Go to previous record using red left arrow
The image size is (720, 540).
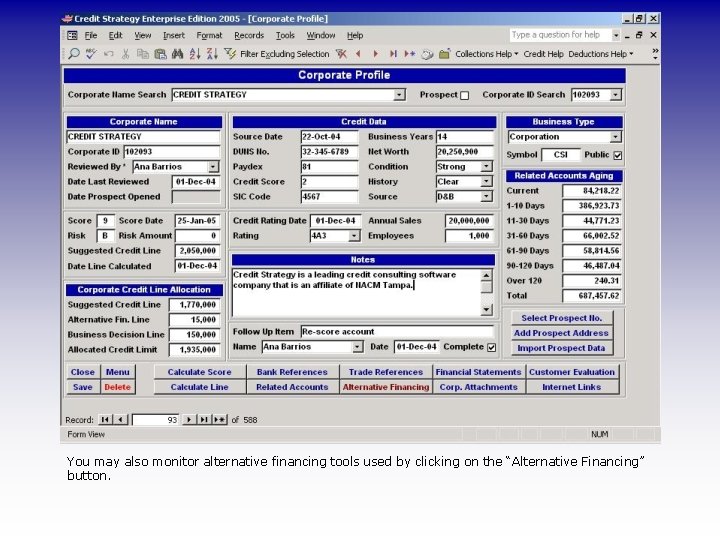pyautogui.click(x=358, y=54)
